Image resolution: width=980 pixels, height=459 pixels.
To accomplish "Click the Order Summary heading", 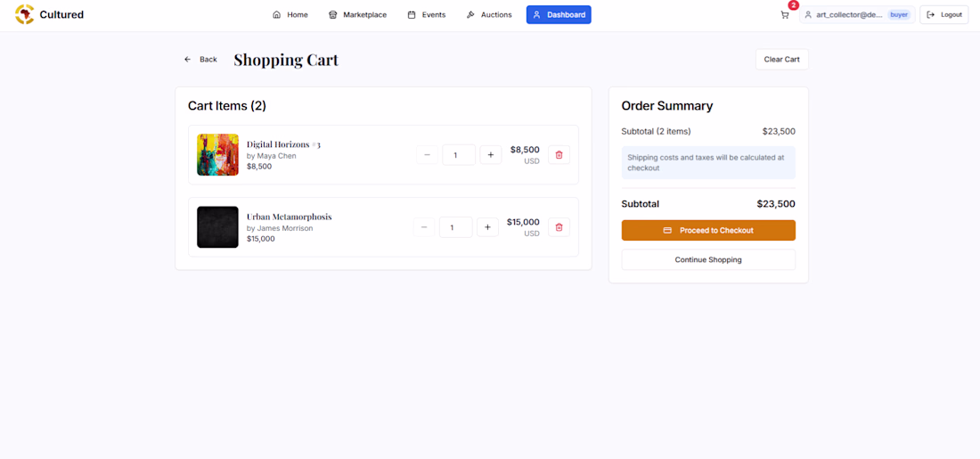I will click(667, 106).
